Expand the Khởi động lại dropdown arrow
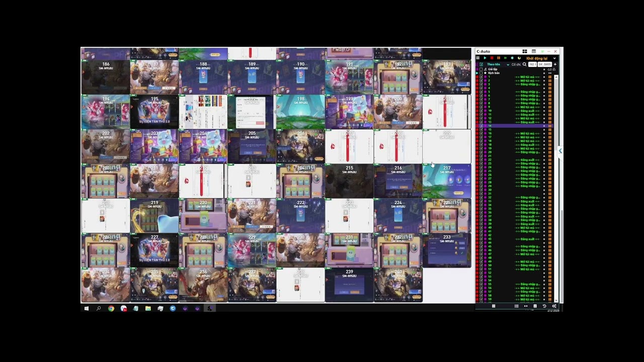Image resolution: width=644 pixels, height=362 pixels. 554,58
